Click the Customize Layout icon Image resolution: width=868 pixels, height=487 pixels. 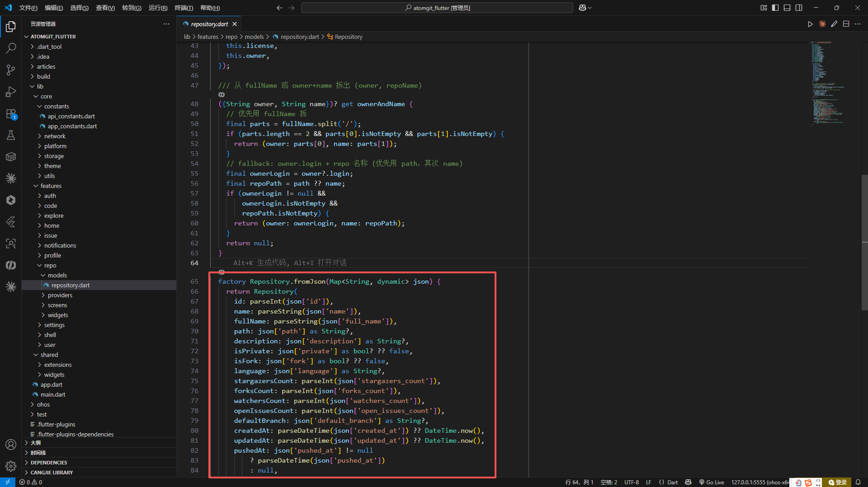(764, 8)
